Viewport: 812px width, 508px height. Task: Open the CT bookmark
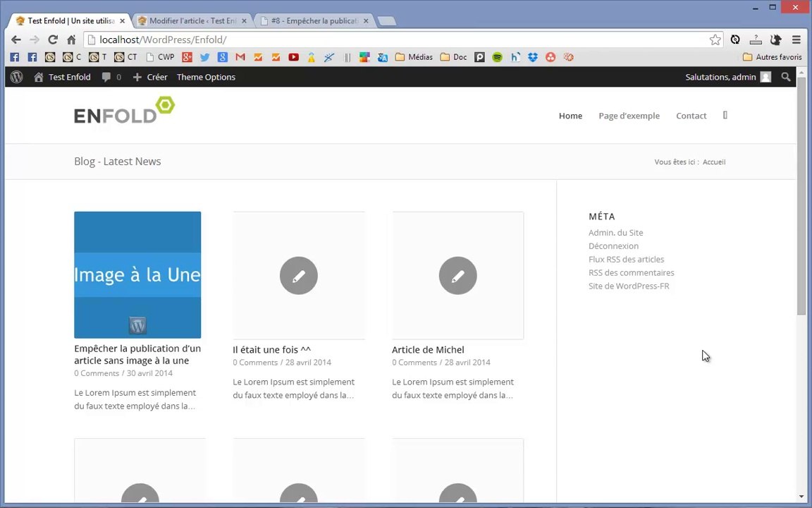coord(126,57)
